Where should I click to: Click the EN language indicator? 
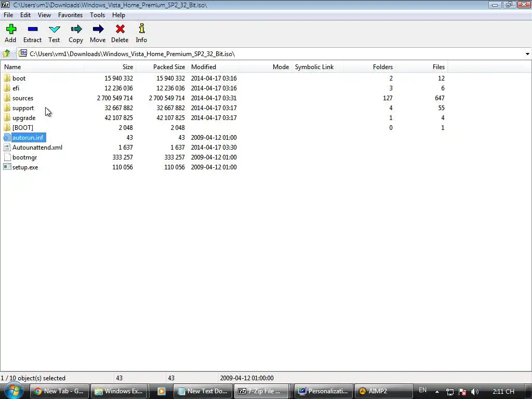pyautogui.click(x=422, y=390)
